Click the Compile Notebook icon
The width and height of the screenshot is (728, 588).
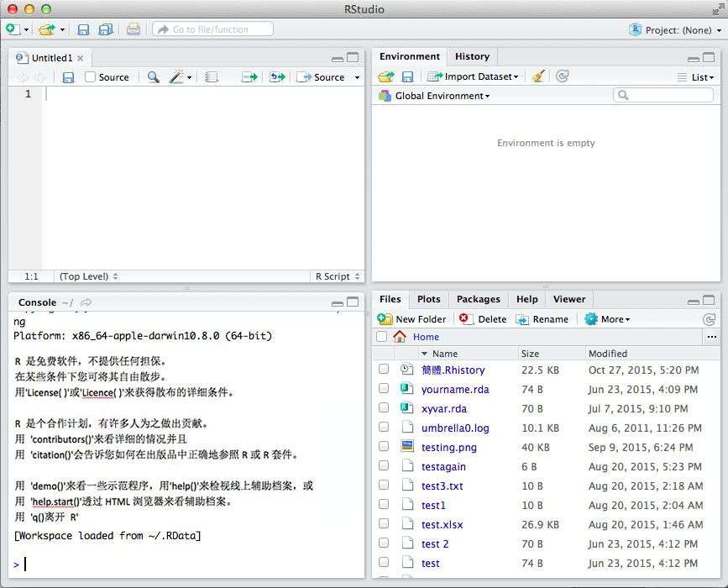tap(212, 77)
